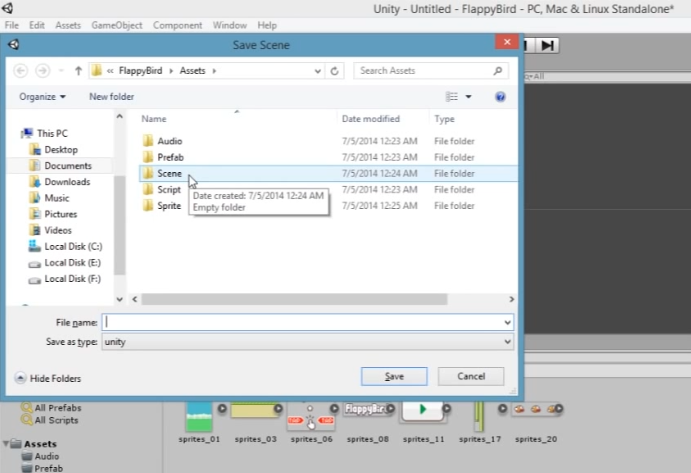
Task: Open Downloads in navigation pane
Action: (60, 182)
